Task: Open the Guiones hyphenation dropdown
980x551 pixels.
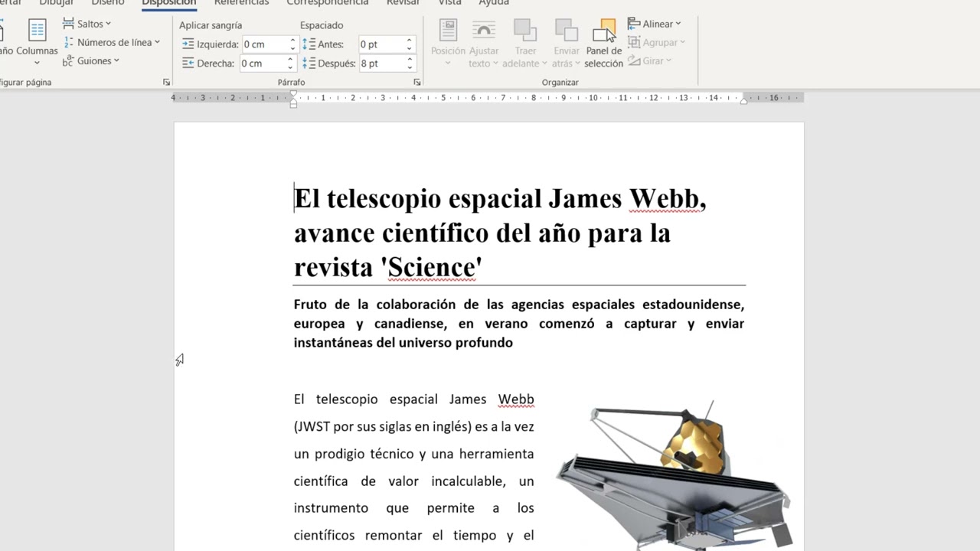Action: click(91, 60)
